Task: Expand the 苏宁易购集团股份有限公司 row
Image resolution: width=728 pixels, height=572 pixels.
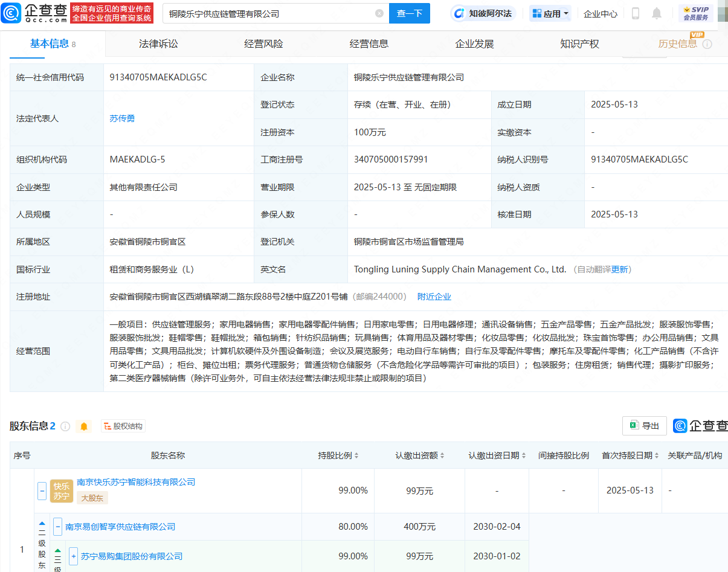Action: [x=73, y=556]
